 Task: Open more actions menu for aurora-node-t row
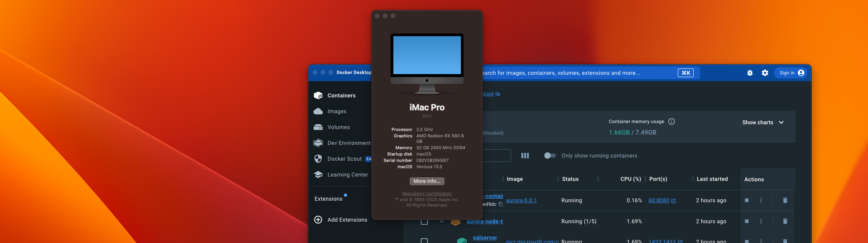[761, 221]
